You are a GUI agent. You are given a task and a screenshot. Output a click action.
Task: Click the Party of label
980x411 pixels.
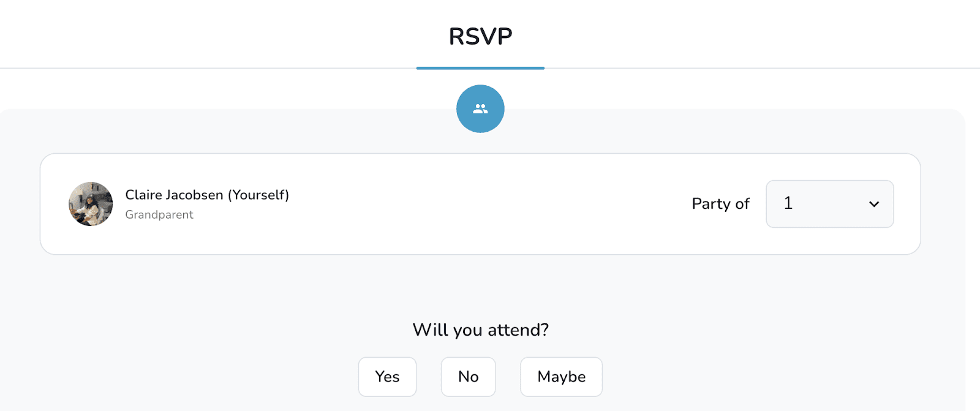720,204
